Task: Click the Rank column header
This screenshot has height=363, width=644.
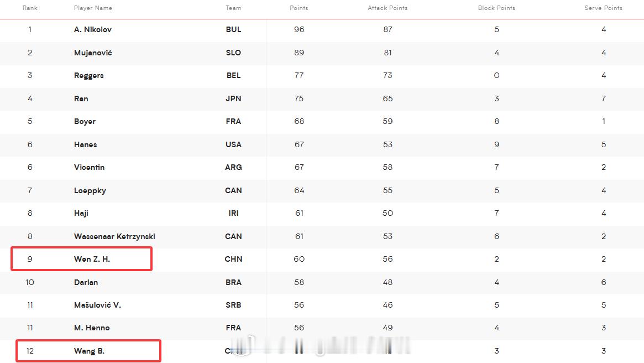Action: coord(30,8)
